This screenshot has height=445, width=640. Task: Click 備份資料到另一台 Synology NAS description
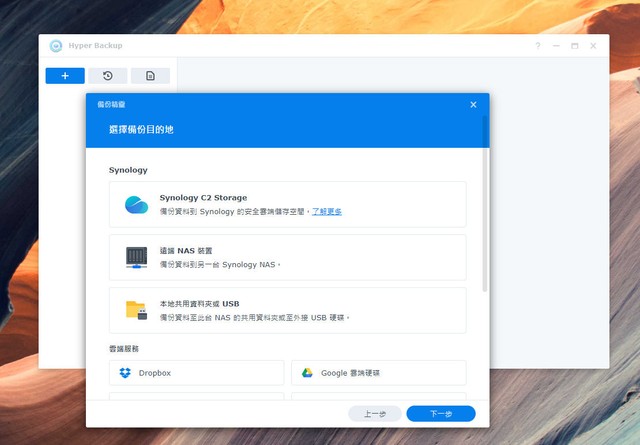220,265
